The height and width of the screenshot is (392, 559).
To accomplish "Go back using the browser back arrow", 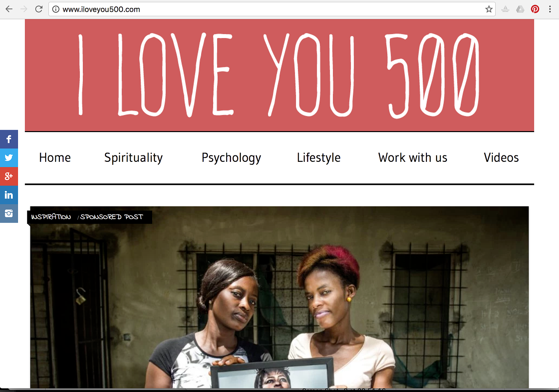I will click(9, 9).
